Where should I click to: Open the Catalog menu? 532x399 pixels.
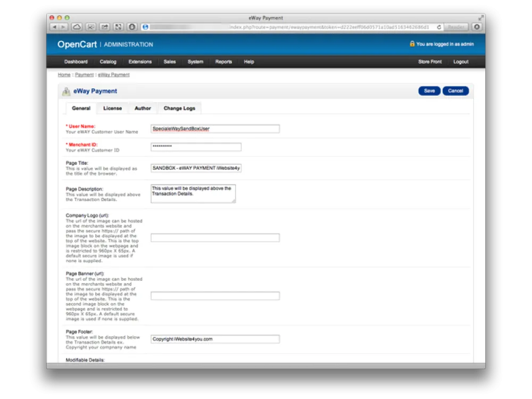pyautogui.click(x=108, y=62)
